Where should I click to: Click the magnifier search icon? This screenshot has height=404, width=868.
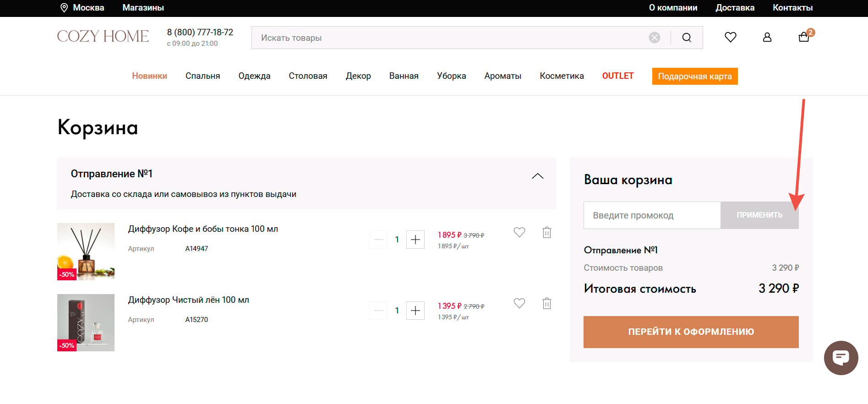687,38
